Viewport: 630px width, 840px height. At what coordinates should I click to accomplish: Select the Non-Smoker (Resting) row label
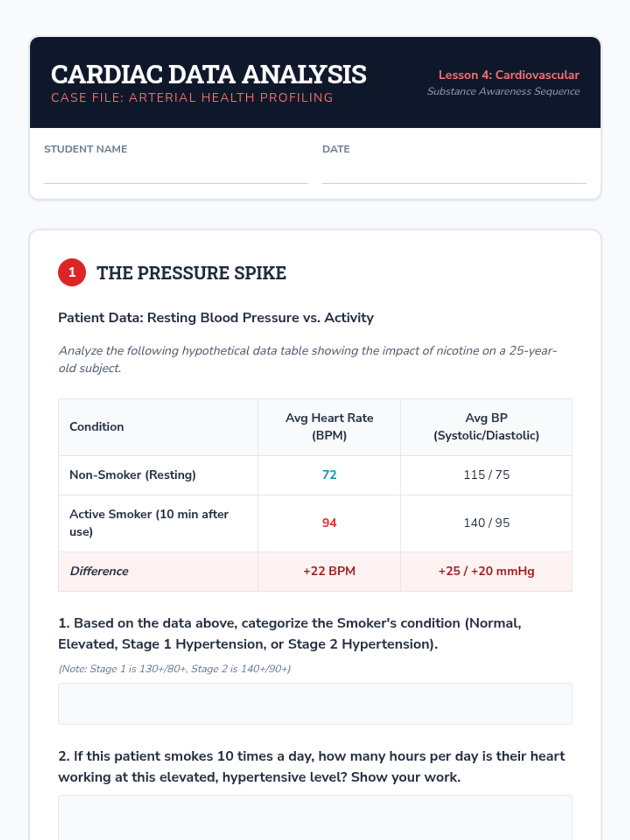tap(132, 475)
